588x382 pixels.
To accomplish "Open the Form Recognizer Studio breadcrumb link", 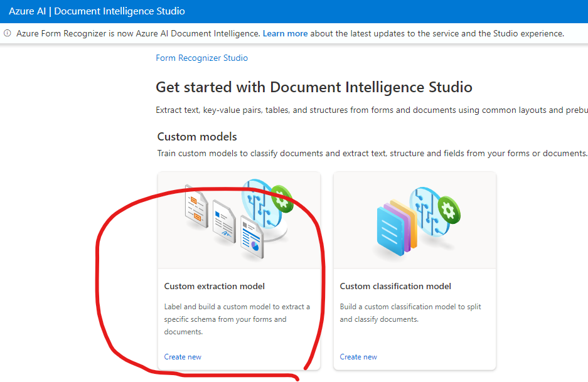I will pyautogui.click(x=201, y=58).
